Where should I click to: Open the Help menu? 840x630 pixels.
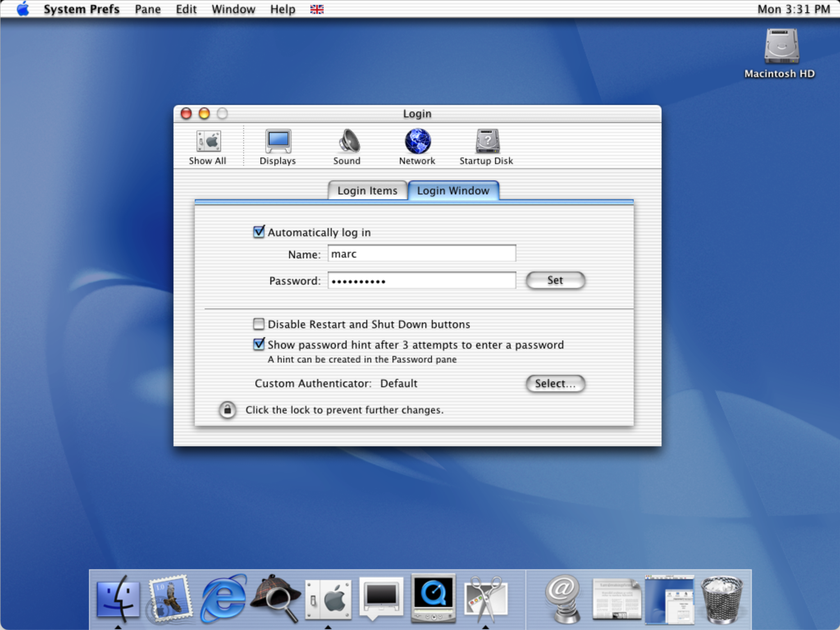coord(283,9)
